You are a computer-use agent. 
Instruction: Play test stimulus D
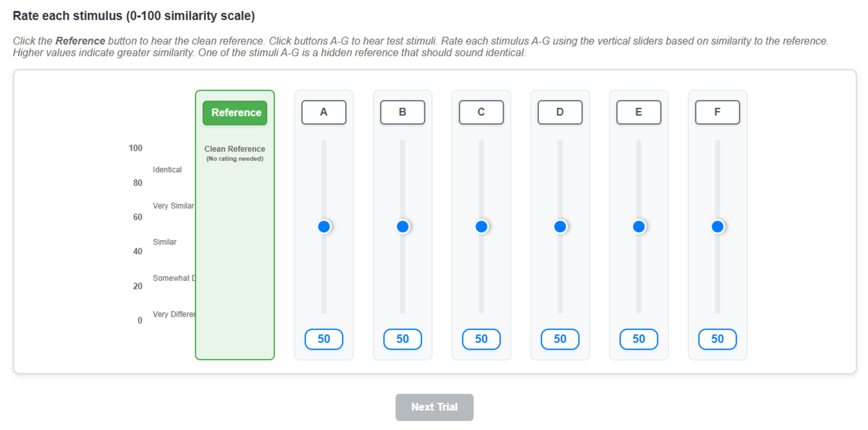coord(560,112)
